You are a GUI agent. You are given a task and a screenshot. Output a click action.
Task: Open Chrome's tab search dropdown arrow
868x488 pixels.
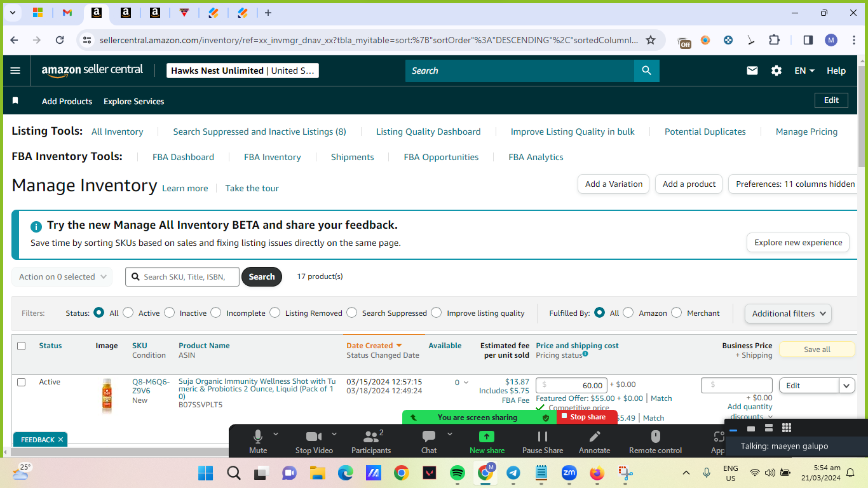click(13, 13)
